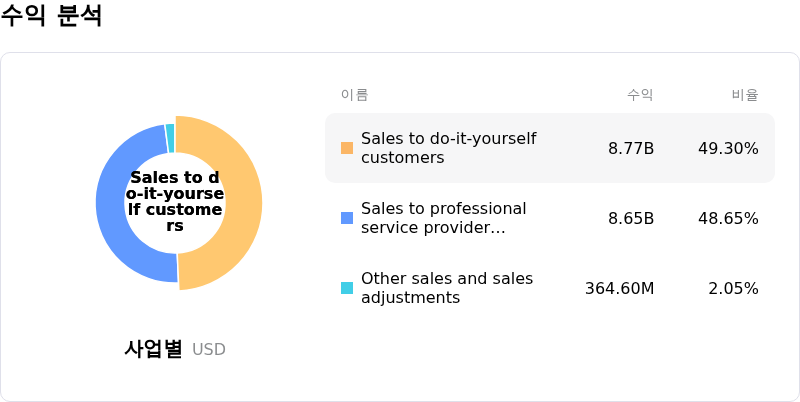Image resolution: width=800 pixels, height=402 pixels.
Task: Click the donut chart center label
Action: [175, 202]
